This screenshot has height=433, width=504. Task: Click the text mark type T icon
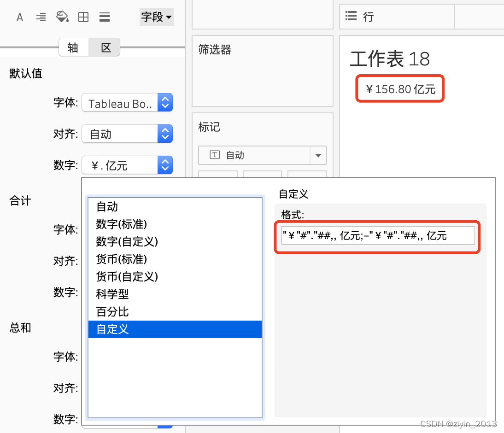click(x=215, y=155)
